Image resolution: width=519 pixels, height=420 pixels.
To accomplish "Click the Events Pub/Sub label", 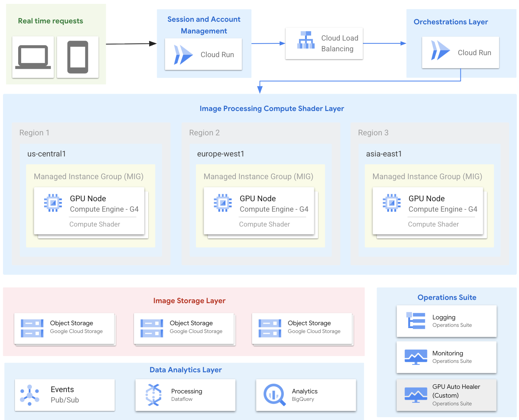I will coord(65,395).
